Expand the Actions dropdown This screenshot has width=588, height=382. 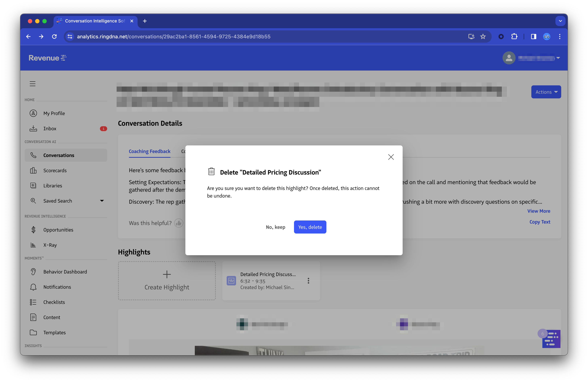click(x=546, y=92)
